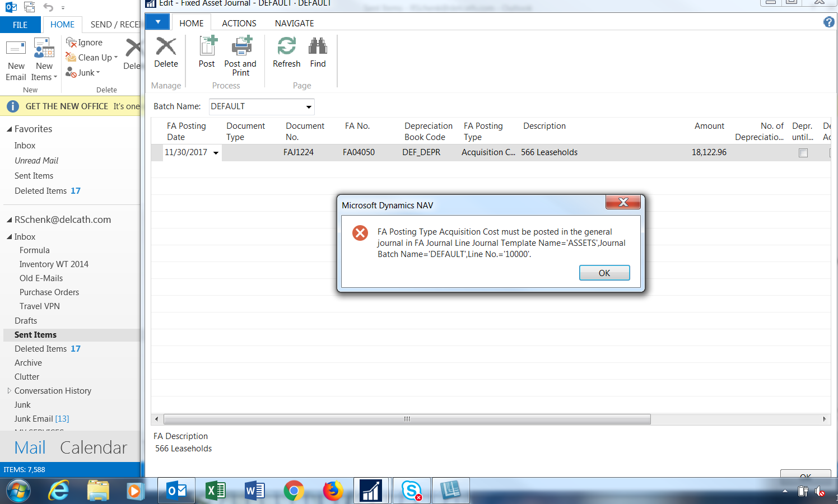
Task: Refresh the Fixed Asset Journal page
Action: click(x=287, y=46)
